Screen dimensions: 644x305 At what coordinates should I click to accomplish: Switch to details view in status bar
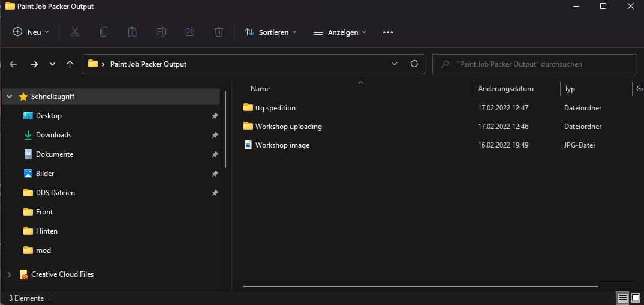pos(622,298)
